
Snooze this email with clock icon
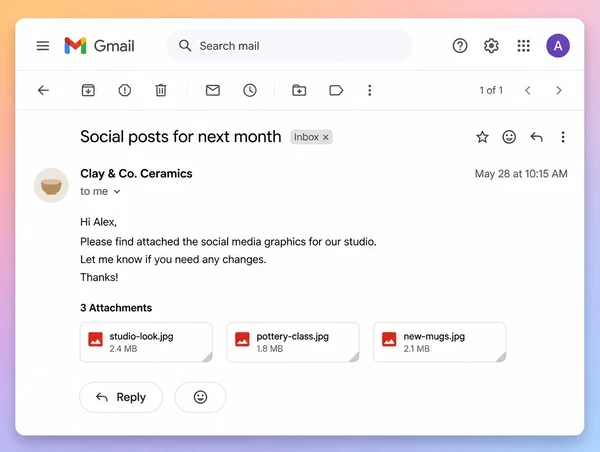pos(250,90)
